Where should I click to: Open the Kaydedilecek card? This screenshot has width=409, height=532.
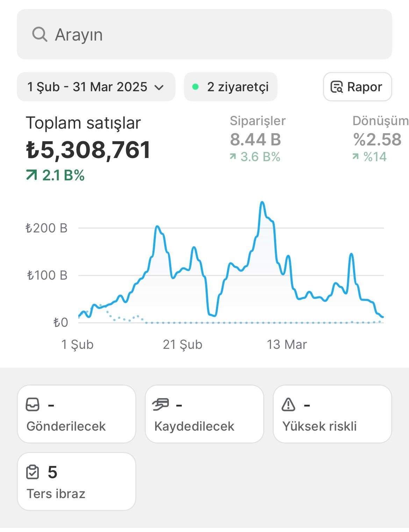click(x=204, y=414)
